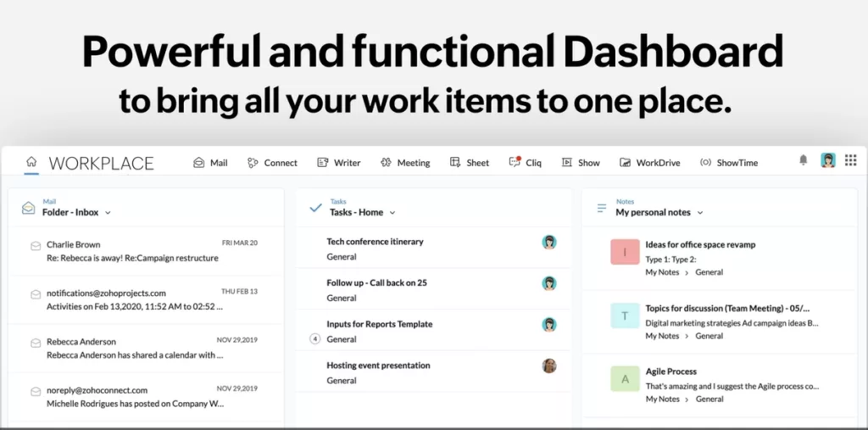This screenshot has width=868, height=430.
Task: Click General breadcrumb under Agile Process
Action: [x=709, y=399]
